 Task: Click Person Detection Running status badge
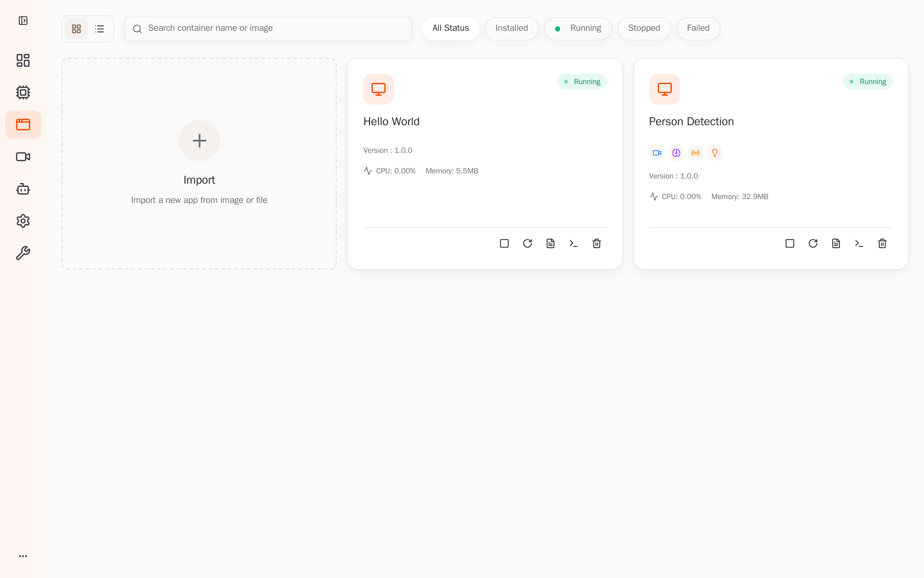868,82
